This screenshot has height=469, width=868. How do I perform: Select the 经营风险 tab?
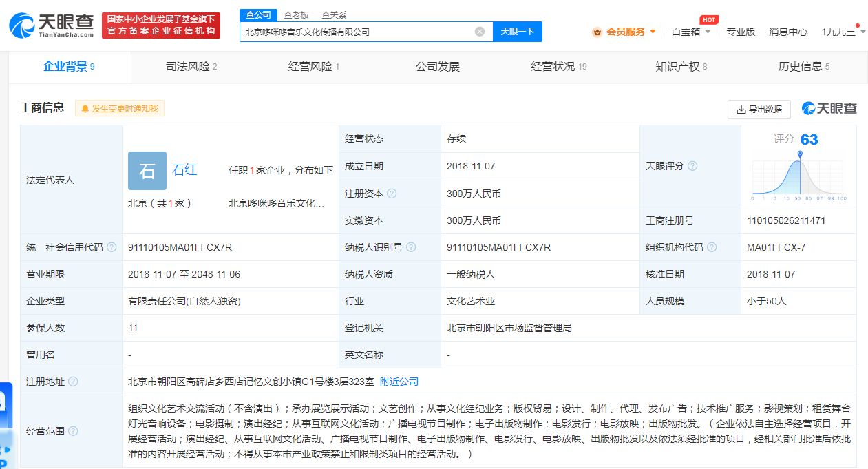(313, 67)
